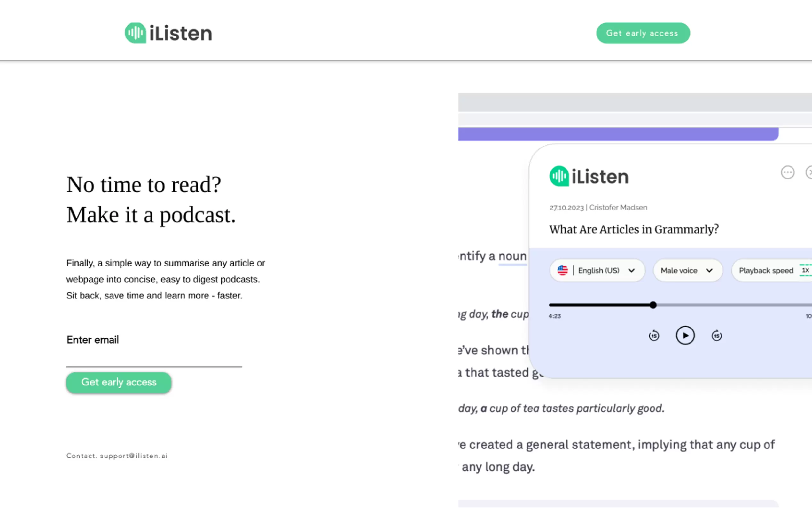The width and height of the screenshot is (812, 508).
Task: Open the three-dot more options menu
Action: (787, 172)
